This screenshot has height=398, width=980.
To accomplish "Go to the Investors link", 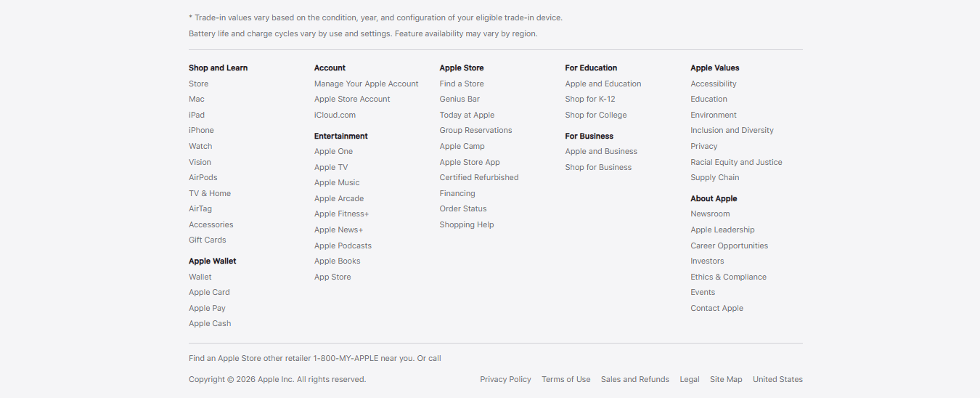I will (x=707, y=261).
